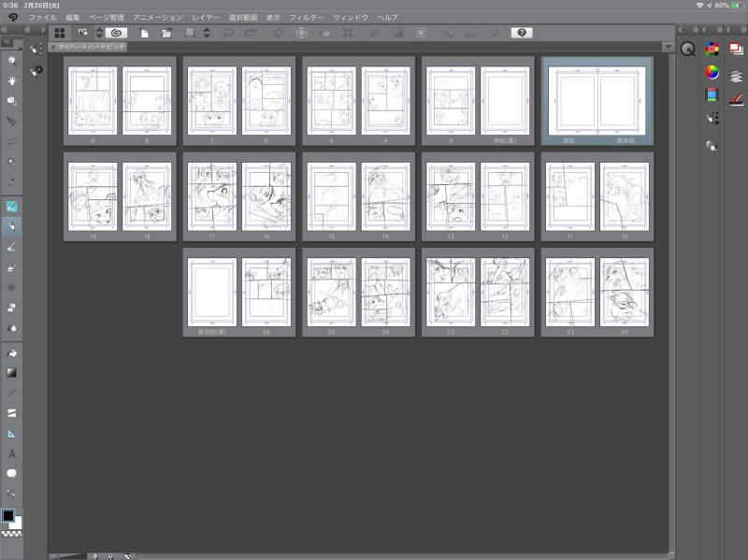Select the Brush tool

pyautogui.click(x=11, y=247)
